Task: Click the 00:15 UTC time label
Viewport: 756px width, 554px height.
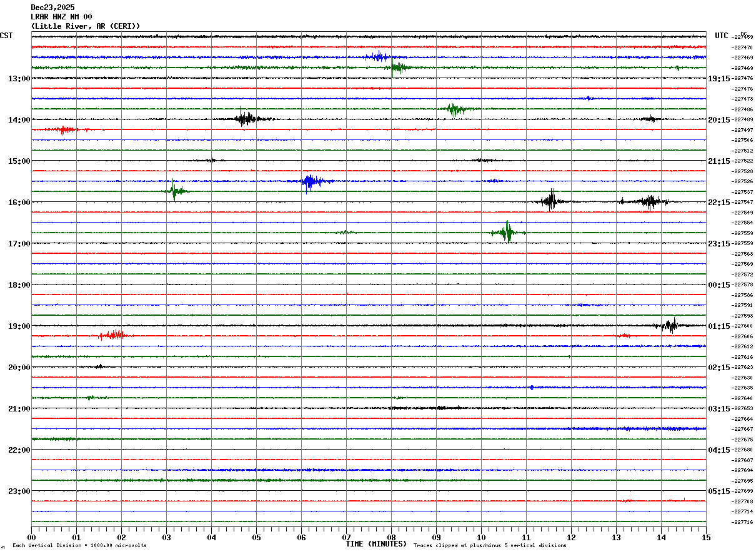Action: tap(719, 285)
